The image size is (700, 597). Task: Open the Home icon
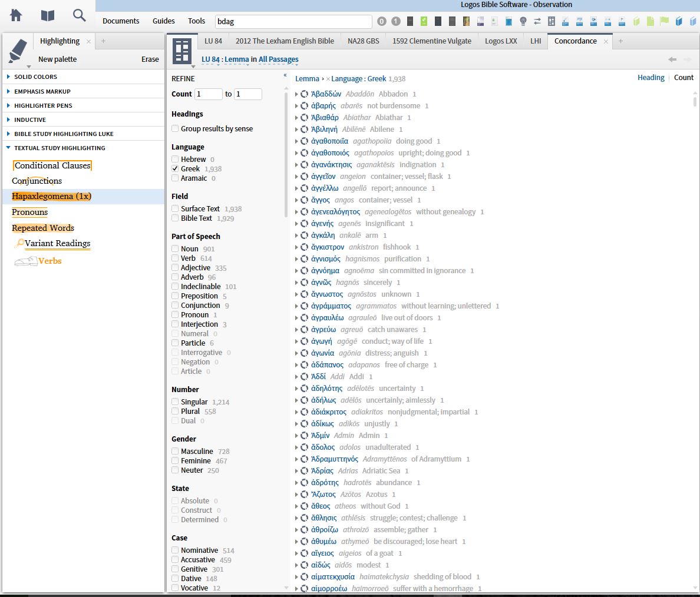[16, 15]
